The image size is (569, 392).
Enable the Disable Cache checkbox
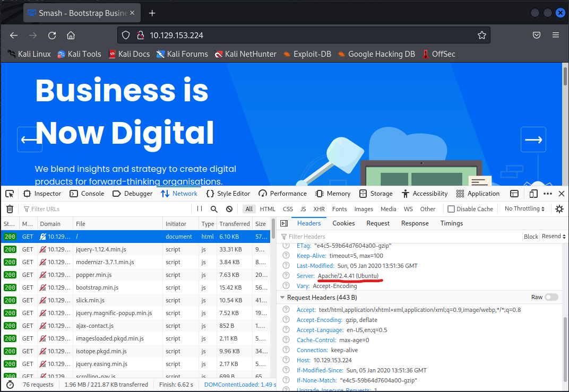click(451, 209)
